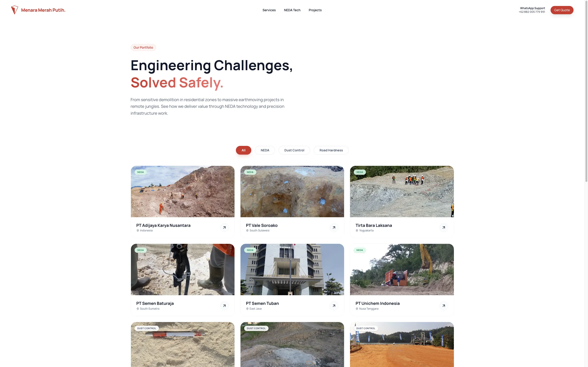The width and height of the screenshot is (588, 367).
Task: Click the South Sulawesi location pin icon
Action: (247, 231)
